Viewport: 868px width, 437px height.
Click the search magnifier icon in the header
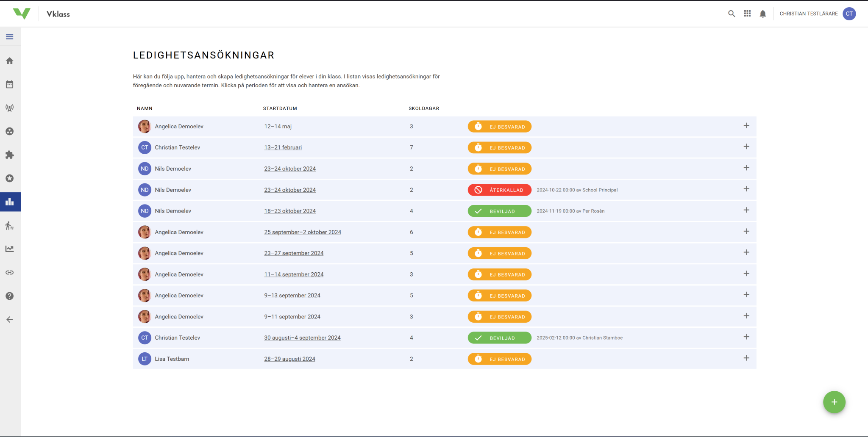pyautogui.click(x=732, y=14)
